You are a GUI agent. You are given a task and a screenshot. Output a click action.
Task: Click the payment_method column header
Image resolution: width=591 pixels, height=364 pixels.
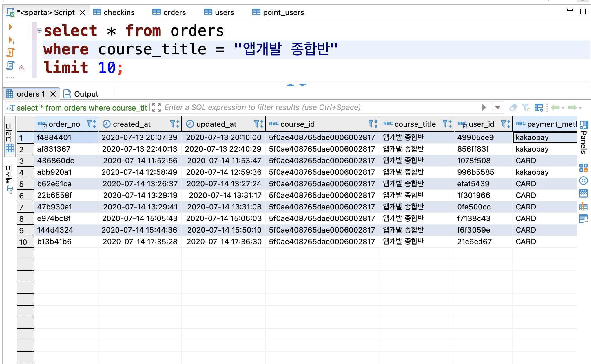pyautogui.click(x=546, y=124)
